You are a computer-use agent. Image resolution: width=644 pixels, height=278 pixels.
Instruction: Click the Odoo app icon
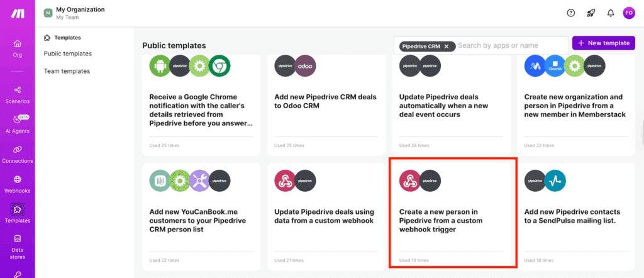(305, 65)
